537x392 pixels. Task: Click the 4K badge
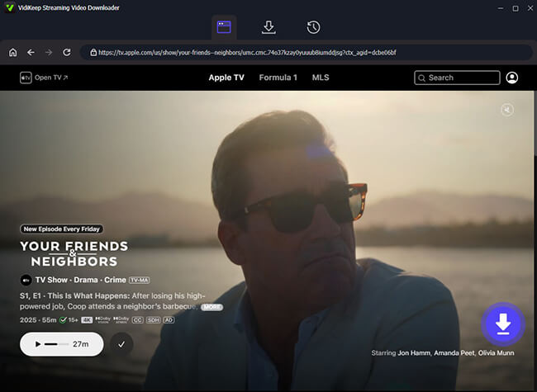(87, 320)
